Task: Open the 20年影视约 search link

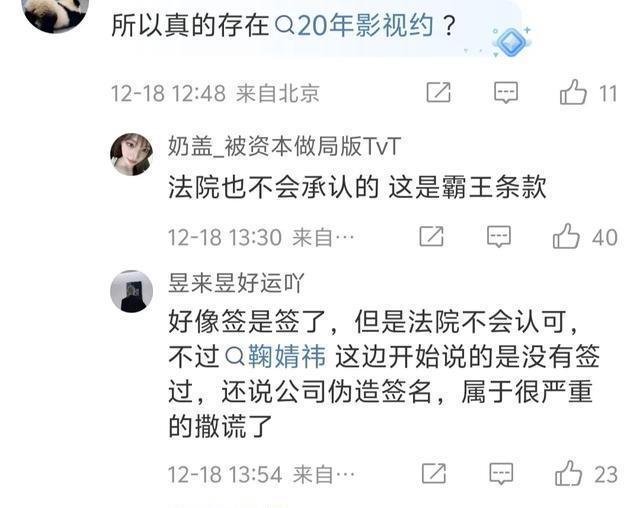Action: pyautogui.click(x=354, y=25)
